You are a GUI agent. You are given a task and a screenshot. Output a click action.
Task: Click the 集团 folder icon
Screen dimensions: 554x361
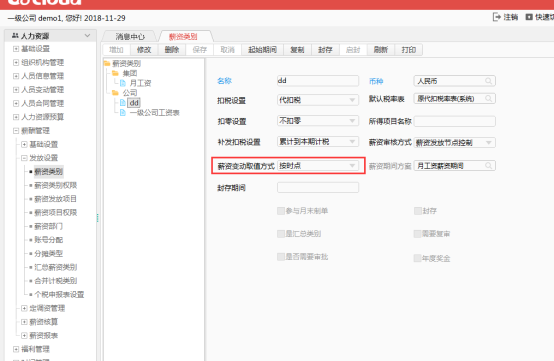115,73
